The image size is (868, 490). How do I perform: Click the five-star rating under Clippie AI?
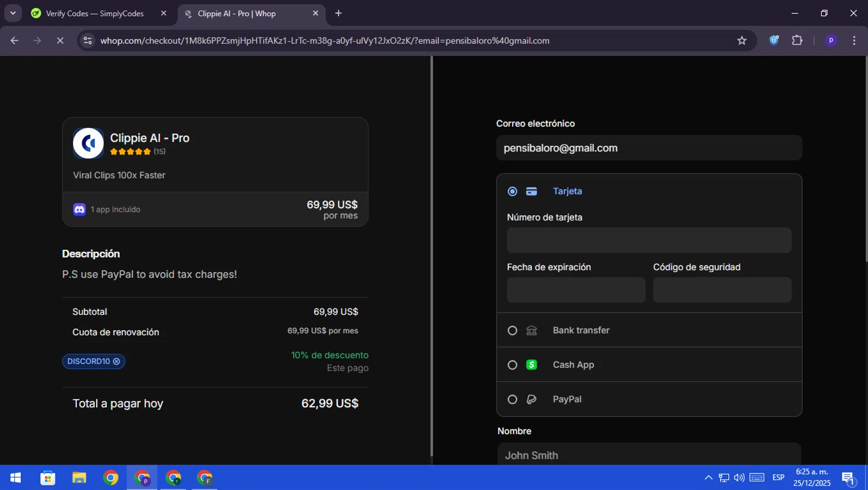coord(130,152)
